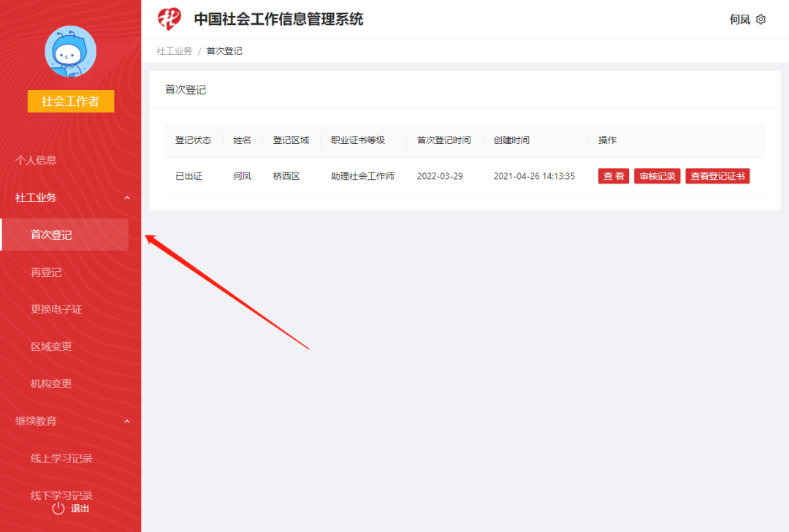Click the 社工业务 breadcrumb link

(x=174, y=51)
